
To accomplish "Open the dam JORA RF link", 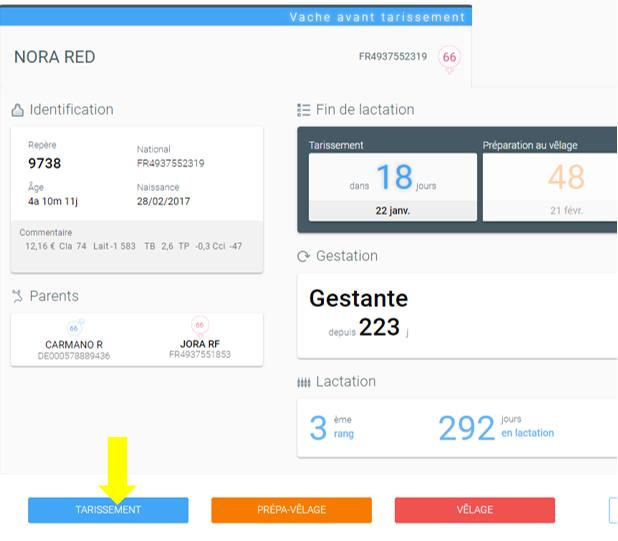I will [x=200, y=344].
